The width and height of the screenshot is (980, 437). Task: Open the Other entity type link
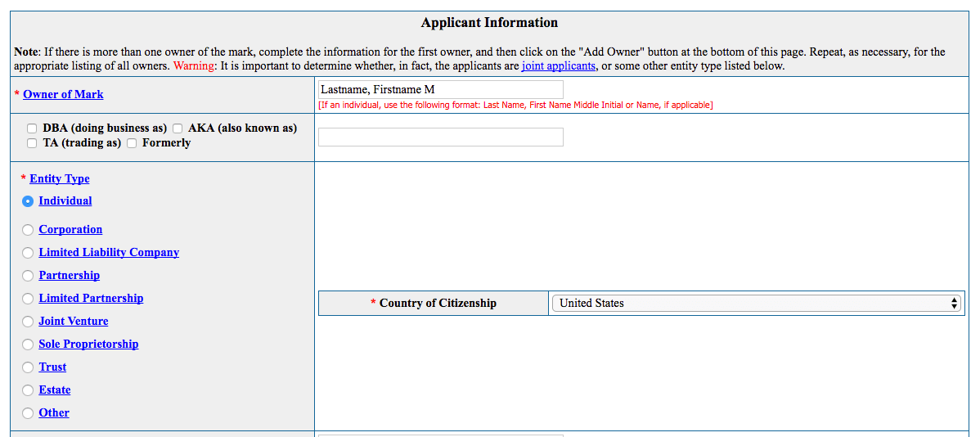point(54,412)
